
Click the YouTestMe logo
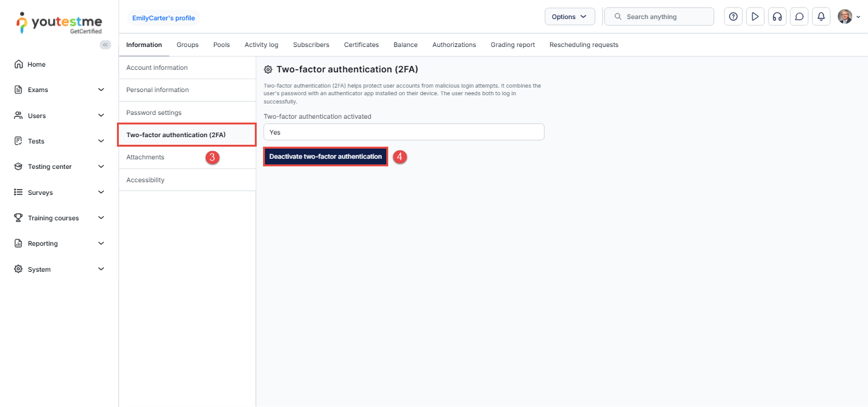59,23
